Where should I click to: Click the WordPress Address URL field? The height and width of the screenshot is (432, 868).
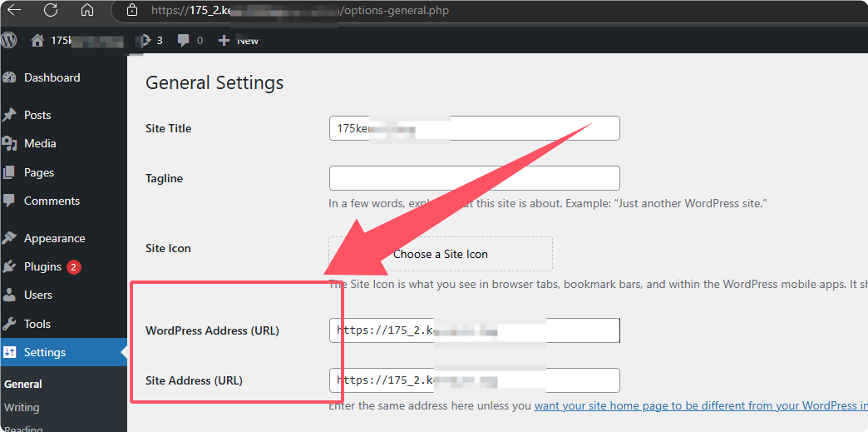coord(475,330)
